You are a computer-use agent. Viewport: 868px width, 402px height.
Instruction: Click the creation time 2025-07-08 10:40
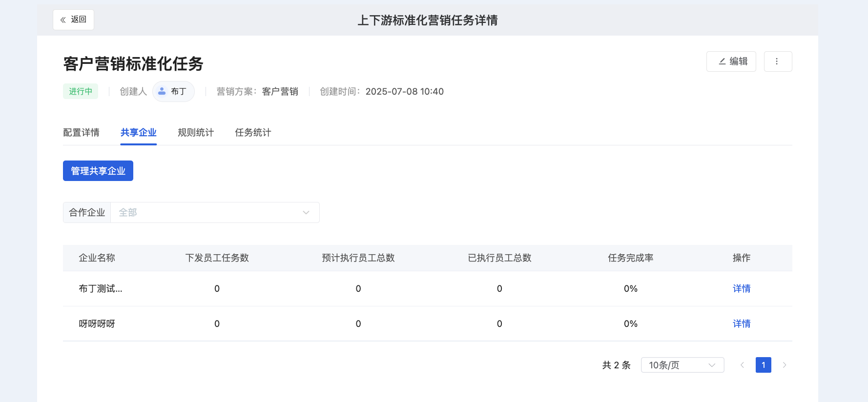pos(405,91)
